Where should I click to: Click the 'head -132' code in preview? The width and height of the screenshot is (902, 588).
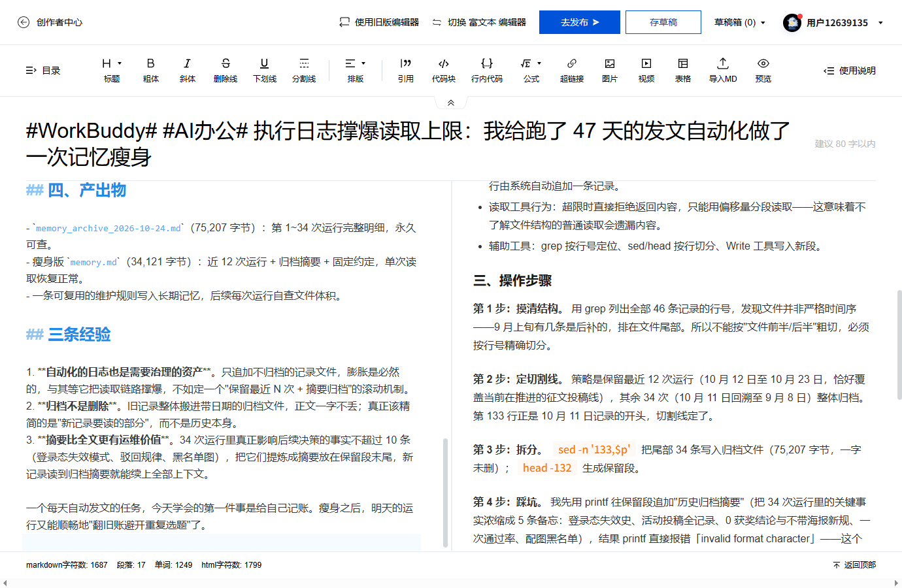point(547,468)
